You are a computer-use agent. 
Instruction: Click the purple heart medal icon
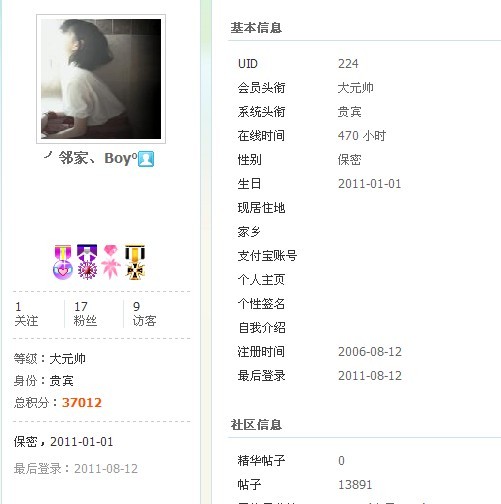point(63,262)
